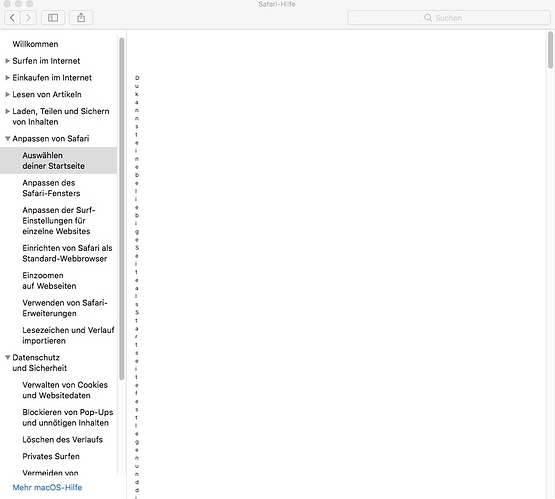
Task: Select Anpassen des Safari-Fensters topic
Action: click(x=51, y=188)
